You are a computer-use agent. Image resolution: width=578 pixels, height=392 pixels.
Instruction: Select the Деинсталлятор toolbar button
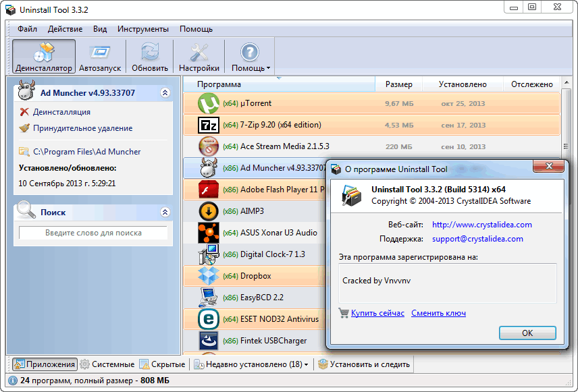click(44, 57)
